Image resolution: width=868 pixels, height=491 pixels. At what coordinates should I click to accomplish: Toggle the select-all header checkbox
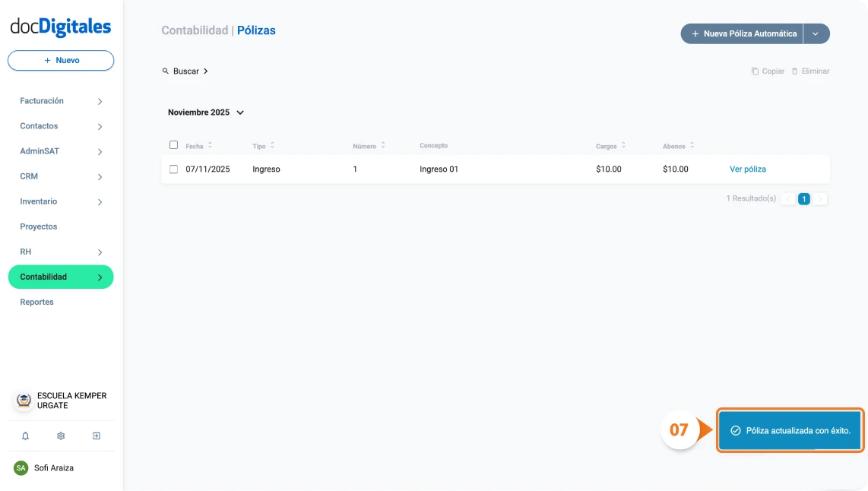click(173, 145)
